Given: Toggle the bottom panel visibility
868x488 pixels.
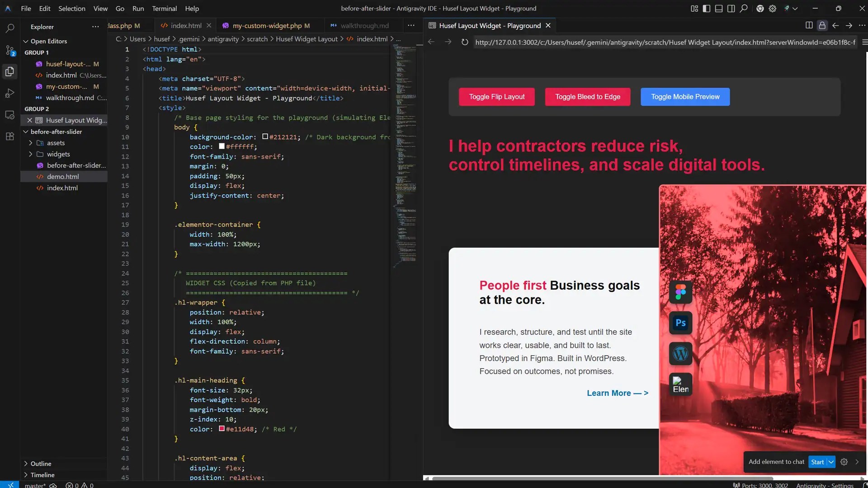Looking at the screenshot, I should 719,9.
